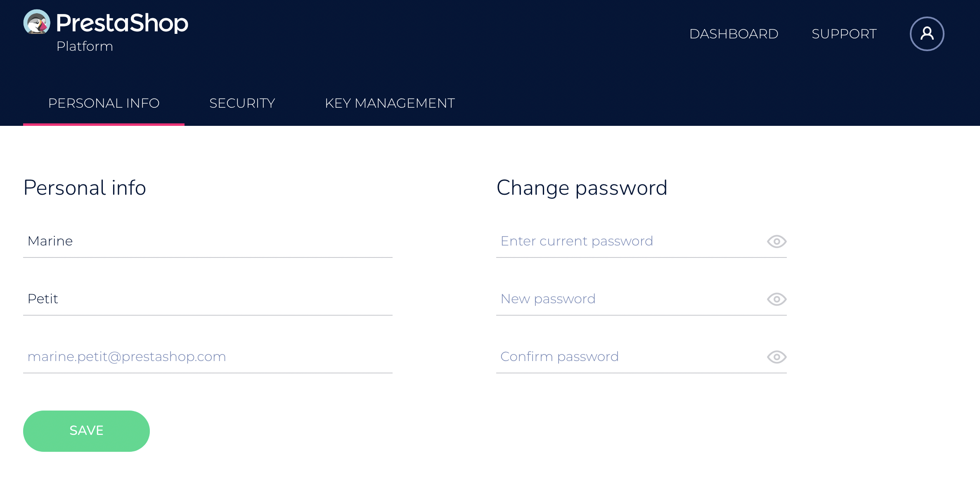The height and width of the screenshot is (491, 980).
Task: Select the Personal Info tab
Action: [104, 103]
